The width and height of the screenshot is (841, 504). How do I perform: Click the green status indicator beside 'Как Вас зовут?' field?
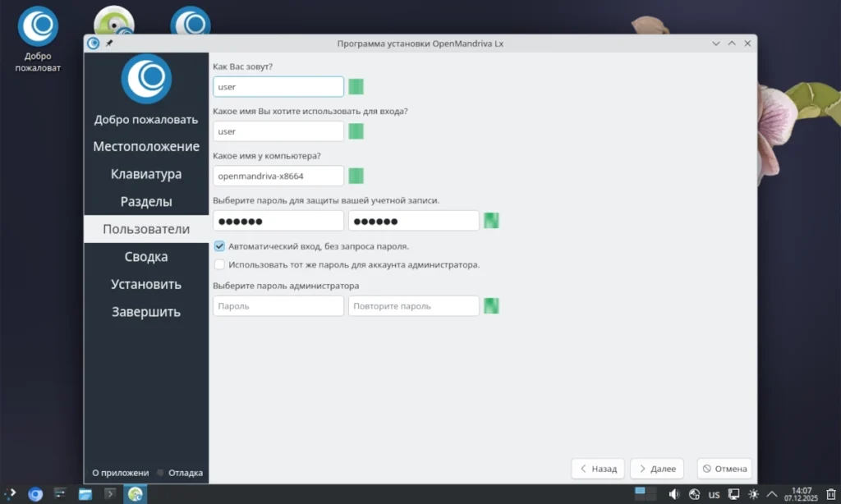pos(356,87)
